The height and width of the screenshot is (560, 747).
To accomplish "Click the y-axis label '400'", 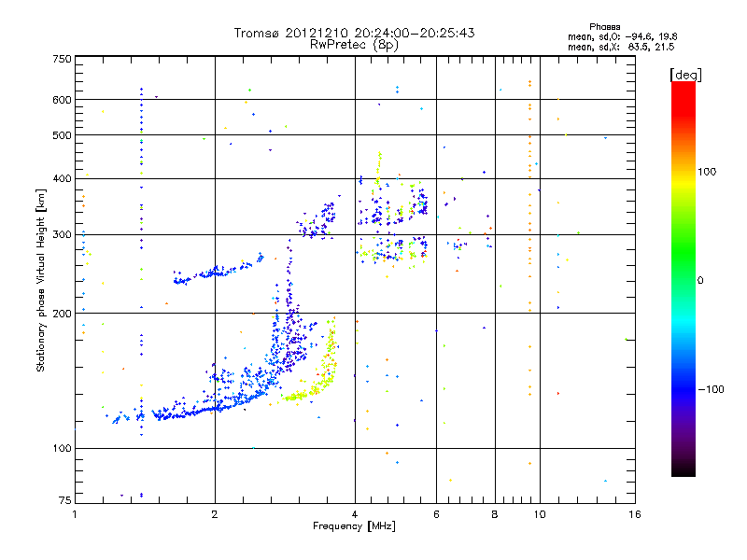I will click(63, 178).
